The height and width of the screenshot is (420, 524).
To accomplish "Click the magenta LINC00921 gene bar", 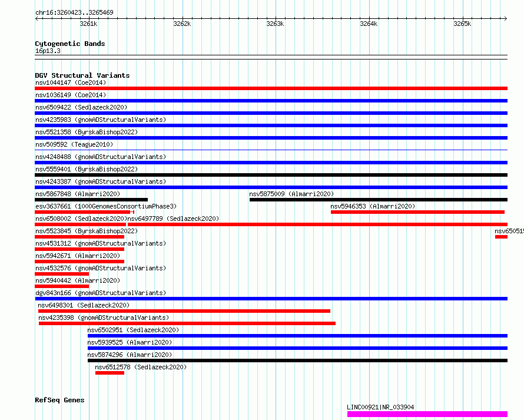I will [x=427, y=414].
